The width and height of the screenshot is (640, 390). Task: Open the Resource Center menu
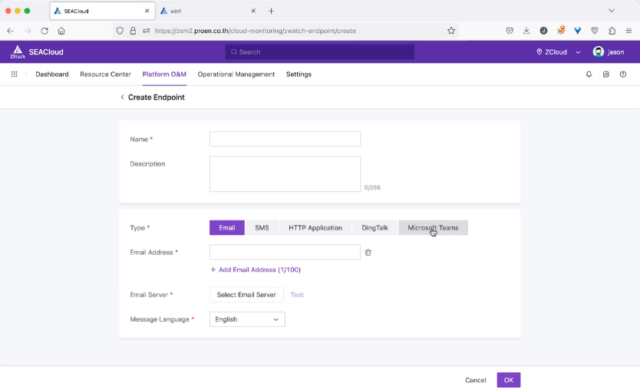(105, 74)
